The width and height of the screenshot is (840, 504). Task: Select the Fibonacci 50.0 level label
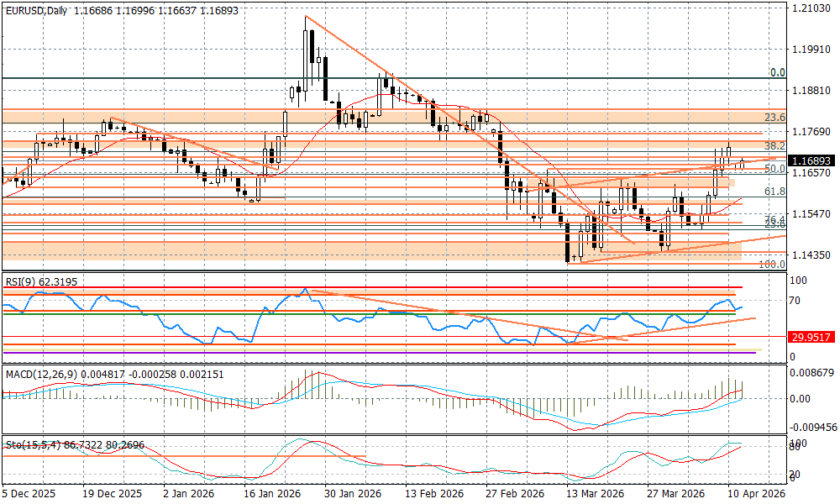[774, 169]
